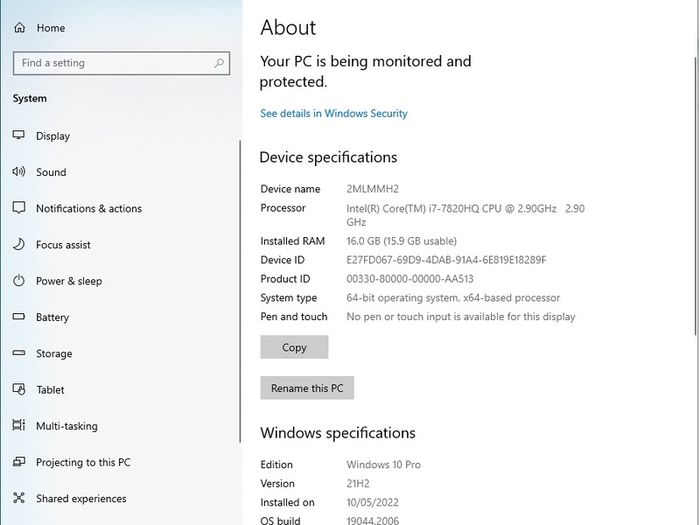
Task: Click the Power & sleep icon
Action: [19, 280]
